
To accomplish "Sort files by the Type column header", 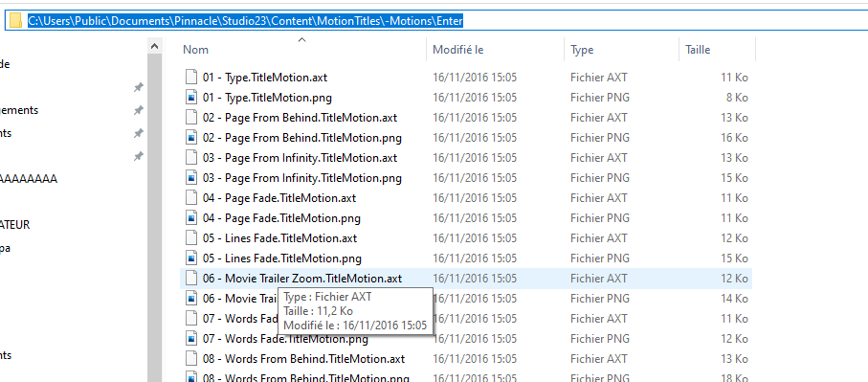I will pyautogui.click(x=582, y=49).
